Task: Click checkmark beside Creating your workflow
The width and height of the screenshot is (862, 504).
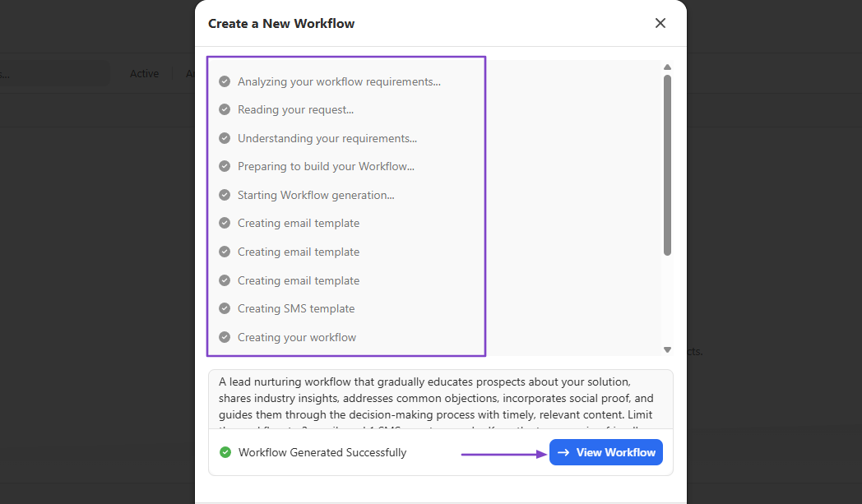Action: point(225,337)
